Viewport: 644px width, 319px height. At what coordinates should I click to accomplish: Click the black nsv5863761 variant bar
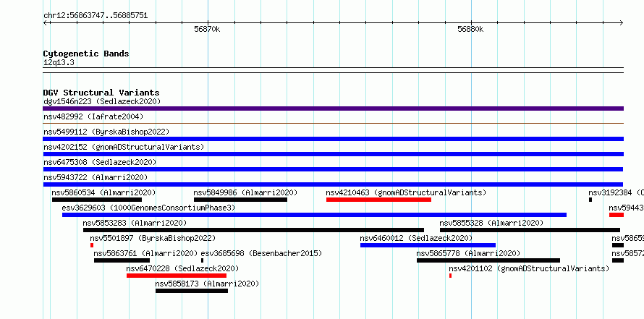[122, 260]
